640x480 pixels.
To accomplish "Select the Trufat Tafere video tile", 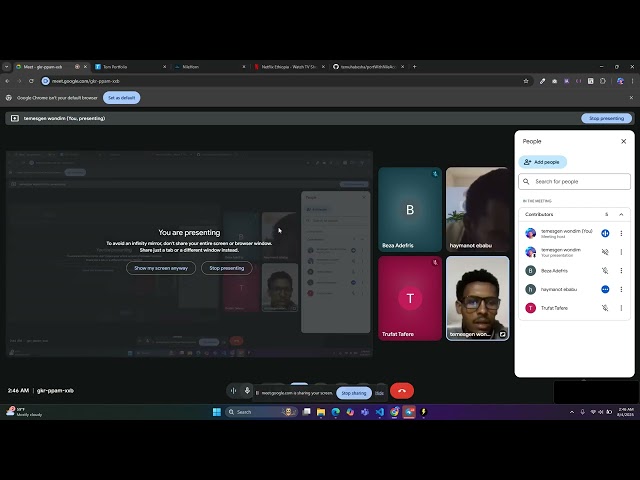I will (x=410, y=298).
